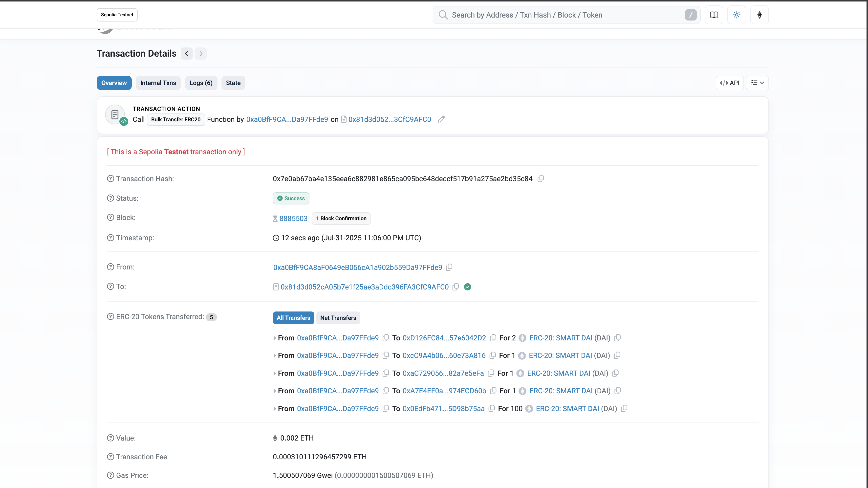Viewport: 868px width, 488px height.
Task: Click the Sepolia Testnet network button
Action: 117,15
